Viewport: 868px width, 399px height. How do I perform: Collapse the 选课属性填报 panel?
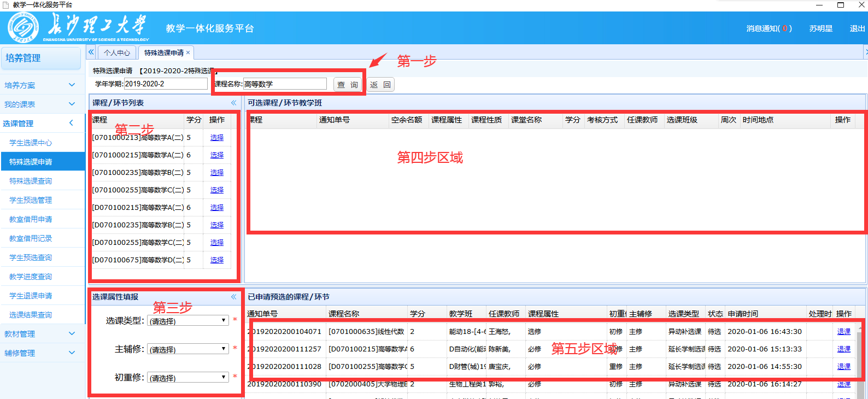tap(233, 297)
